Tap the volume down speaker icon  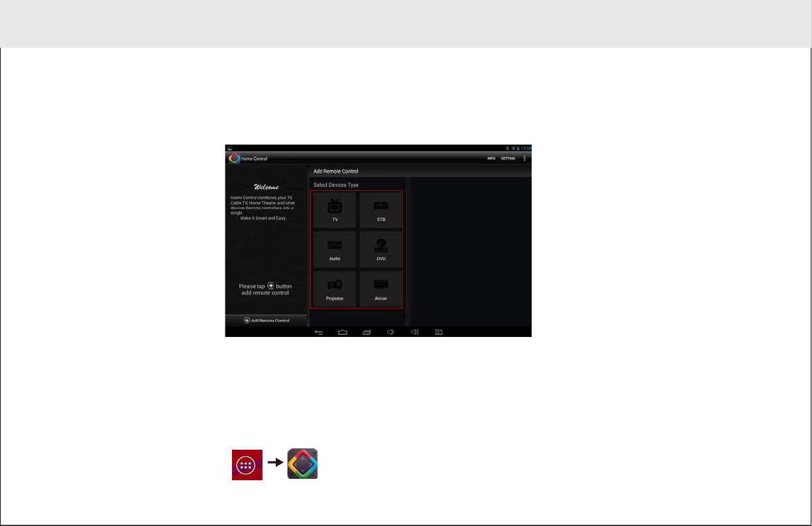pos(390,332)
